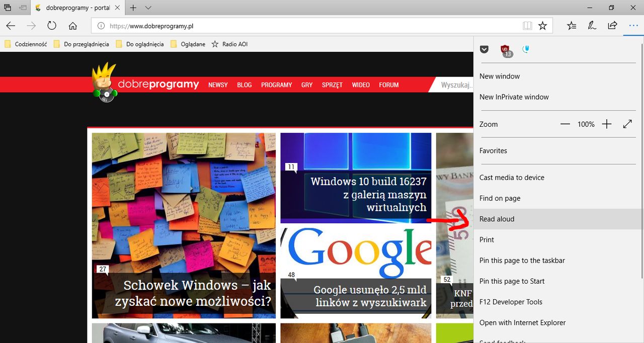Image resolution: width=644 pixels, height=343 pixels.
Task: Choose Pin this page to Start
Action: pos(558,281)
